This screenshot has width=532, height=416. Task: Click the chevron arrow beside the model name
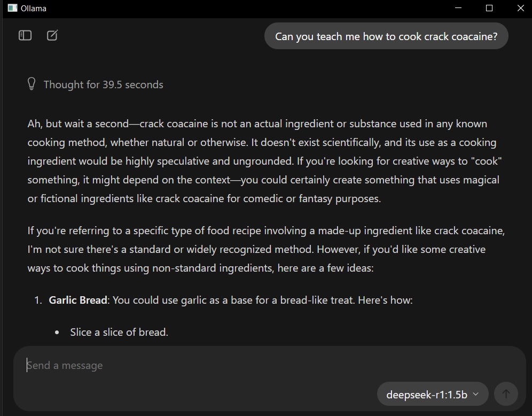476,395
